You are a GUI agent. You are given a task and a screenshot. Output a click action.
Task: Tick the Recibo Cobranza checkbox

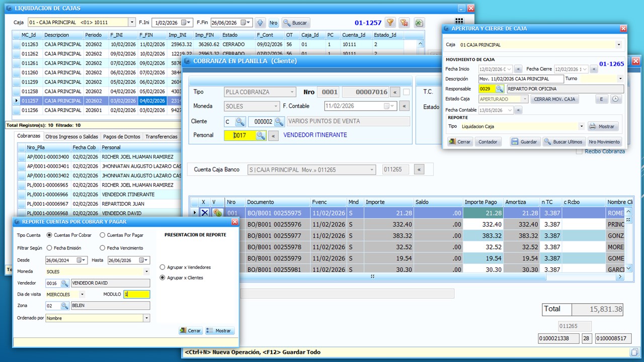pyautogui.click(x=579, y=151)
